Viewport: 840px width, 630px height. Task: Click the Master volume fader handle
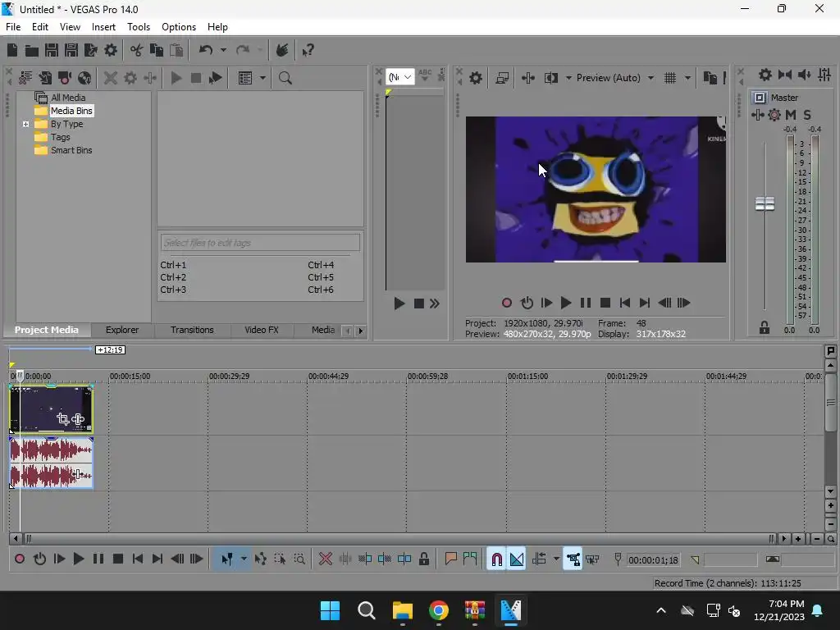(765, 203)
